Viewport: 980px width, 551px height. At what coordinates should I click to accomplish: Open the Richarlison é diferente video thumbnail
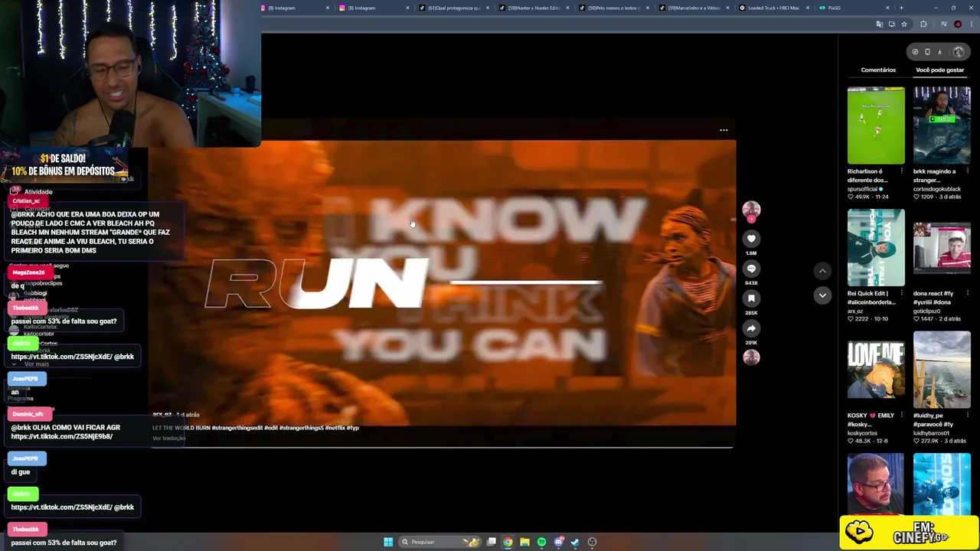876,125
